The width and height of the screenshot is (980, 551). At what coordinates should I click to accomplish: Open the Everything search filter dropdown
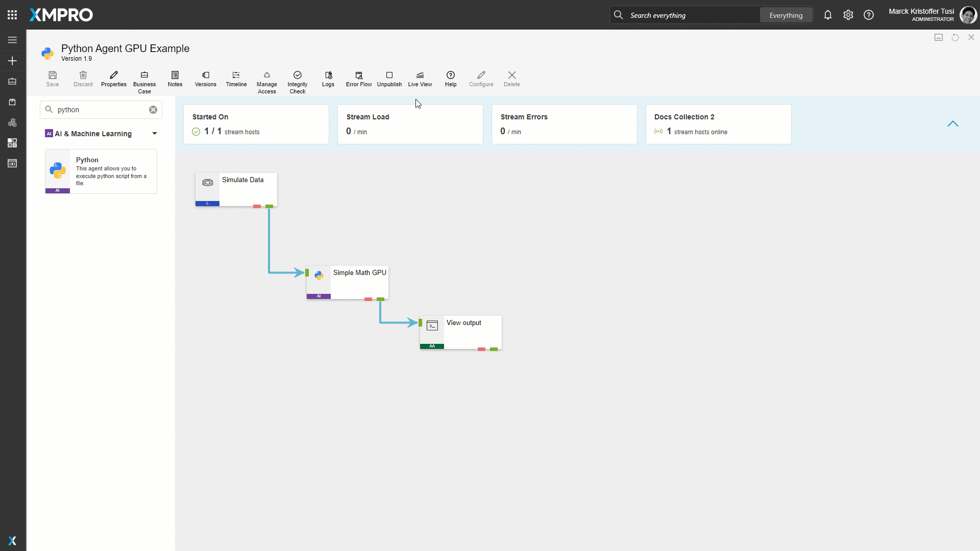pyautogui.click(x=786, y=15)
